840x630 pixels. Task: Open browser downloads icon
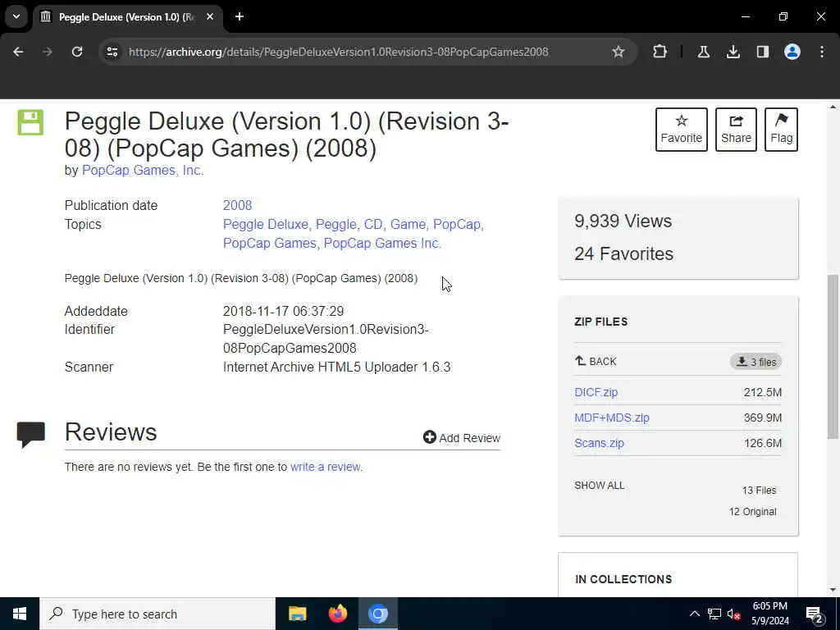click(x=733, y=52)
